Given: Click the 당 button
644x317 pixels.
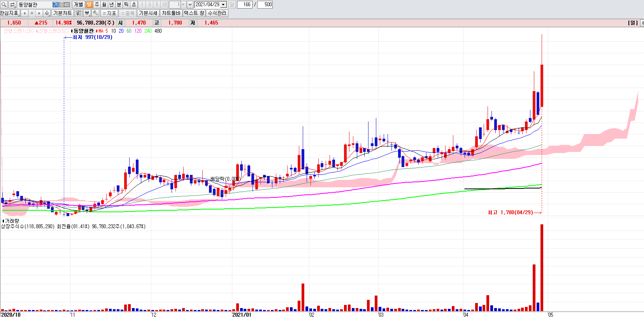Looking at the screenshot, I should coord(232,5).
